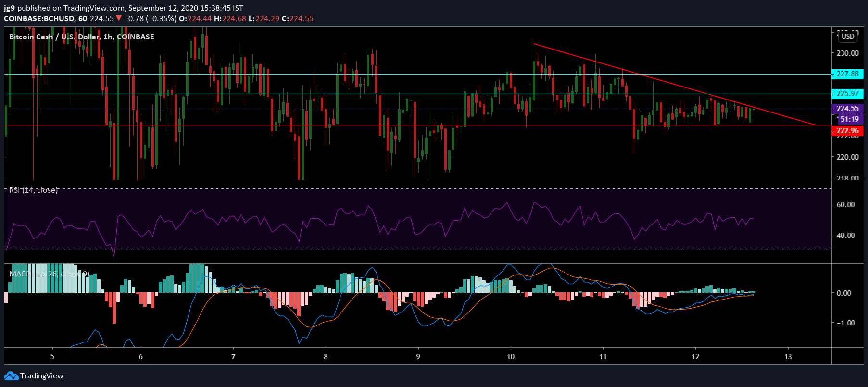
Task: Click date 9 on time axis
Action: 418,357
